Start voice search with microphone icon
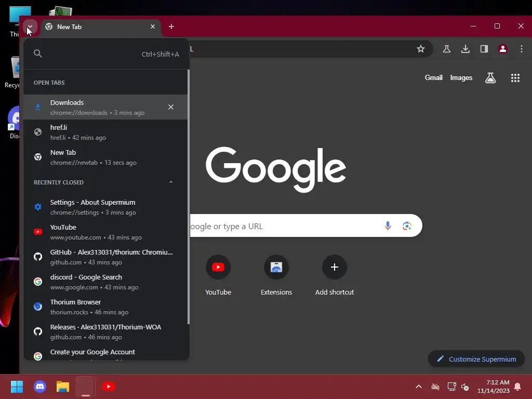The height and width of the screenshot is (399, 532). point(388,225)
